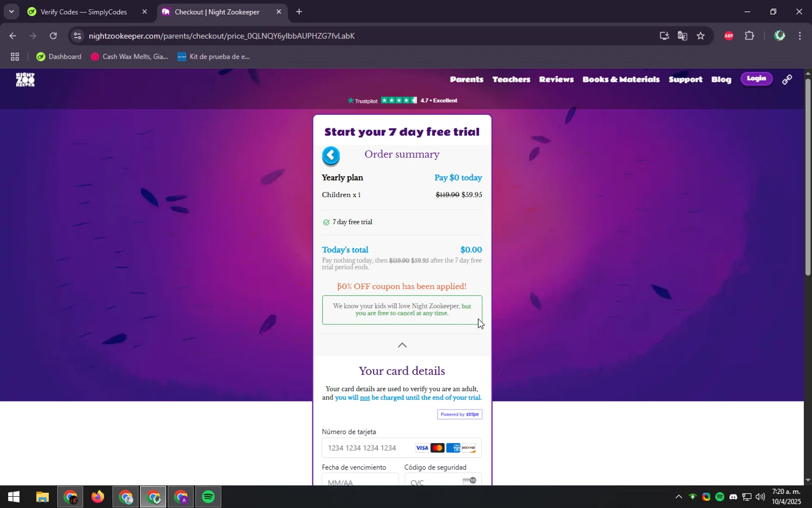
Task: Switch to the Verify Codes SimplyCodes tab
Action: tap(83, 12)
